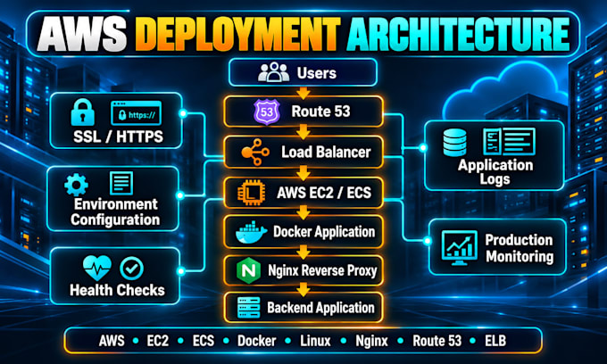This screenshot has height=364, width=607.
Task: Click AWS in the bottom tag bar
Action: tap(112, 341)
